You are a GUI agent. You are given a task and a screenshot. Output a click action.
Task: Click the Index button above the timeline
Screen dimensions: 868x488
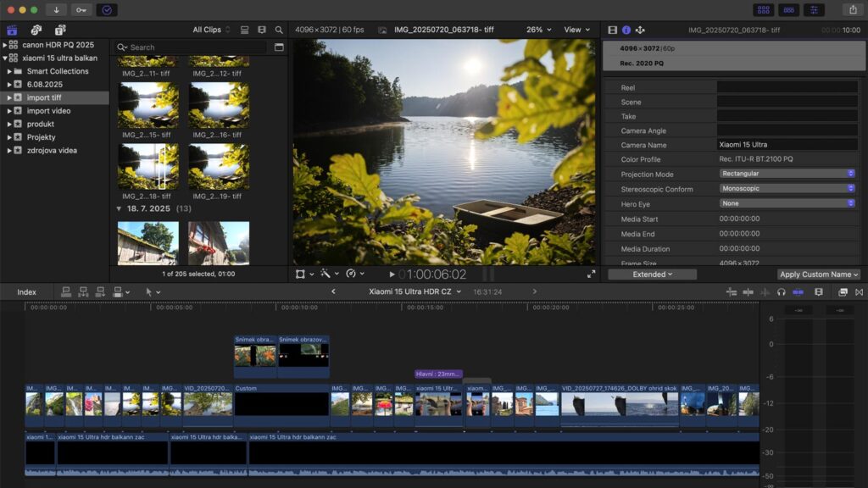point(27,291)
